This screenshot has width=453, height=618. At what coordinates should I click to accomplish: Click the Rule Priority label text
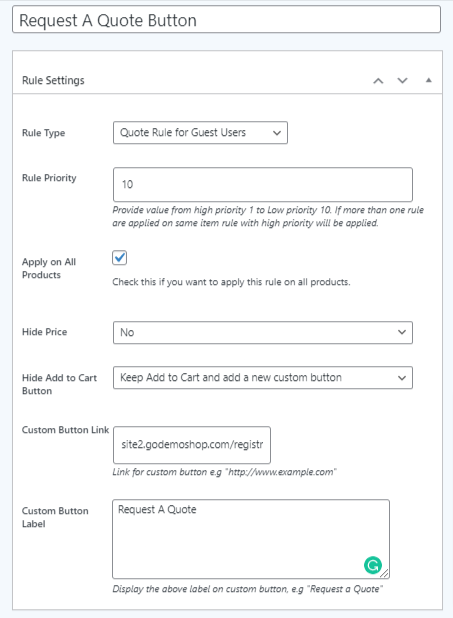[x=49, y=178]
